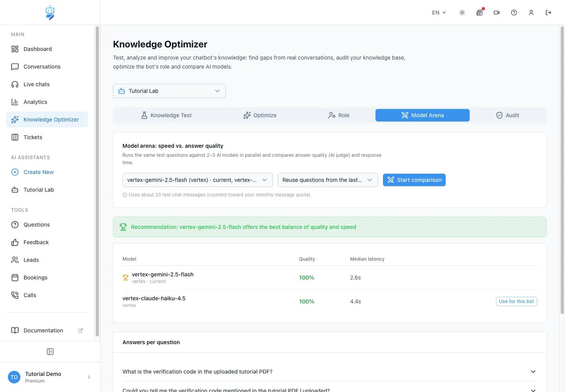
Task: Click the info icon beside quota note
Action: point(125,195)
